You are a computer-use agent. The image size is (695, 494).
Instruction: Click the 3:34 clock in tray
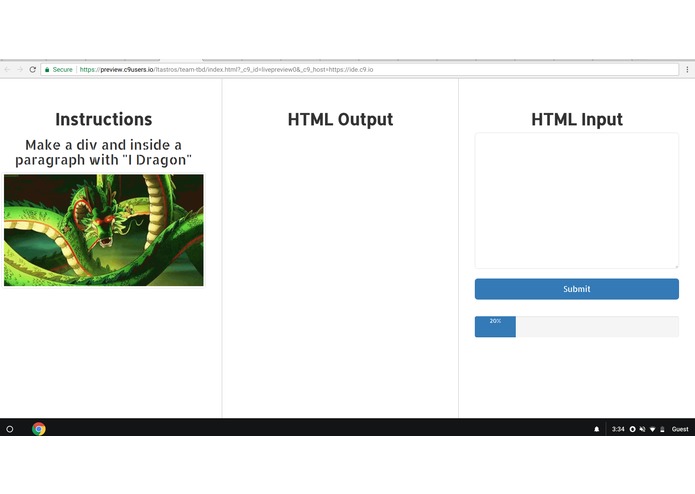(x=618, y=429)
